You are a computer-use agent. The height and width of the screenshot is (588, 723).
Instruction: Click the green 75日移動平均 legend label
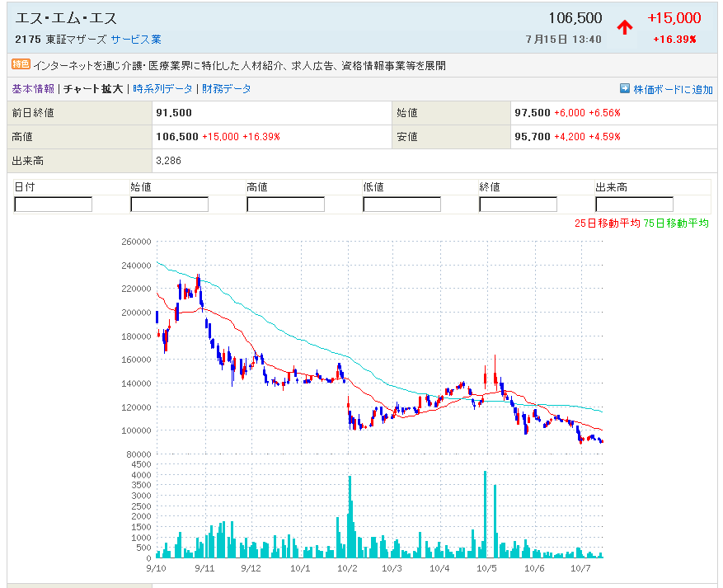click(x=676, y=223)
